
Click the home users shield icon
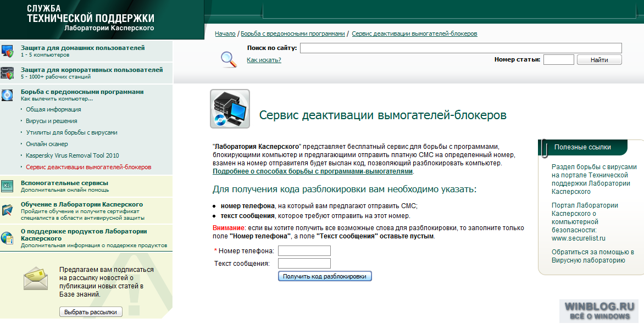tap(7, 51)
